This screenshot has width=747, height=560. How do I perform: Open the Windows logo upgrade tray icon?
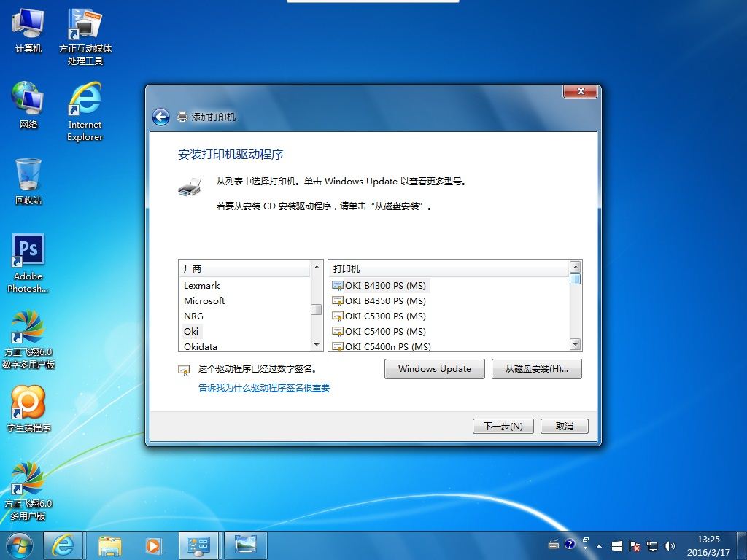617,545
